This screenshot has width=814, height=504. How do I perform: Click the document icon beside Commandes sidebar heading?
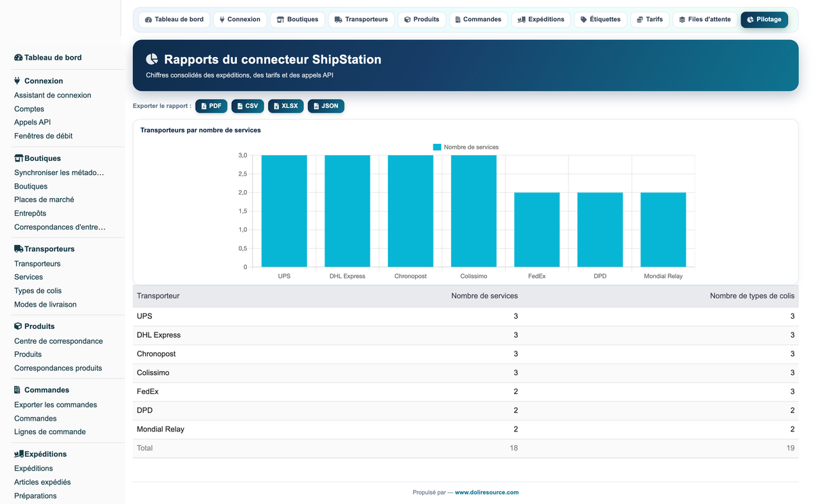coord(18,390)
